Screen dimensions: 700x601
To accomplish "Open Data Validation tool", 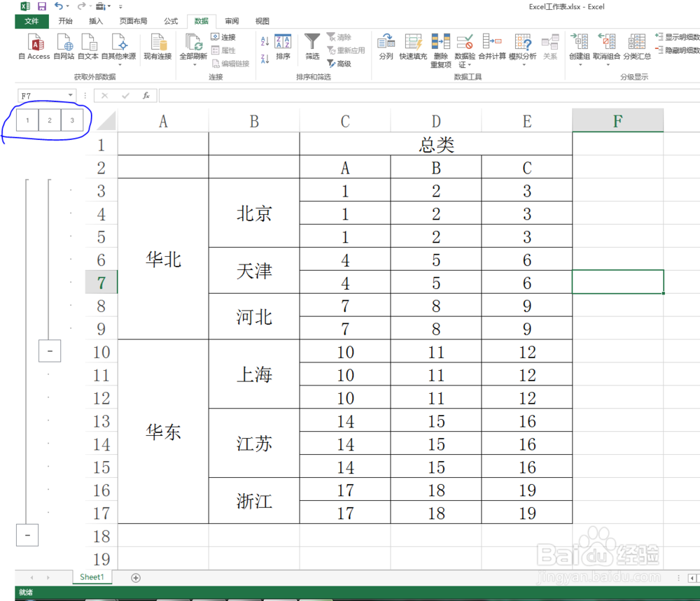I will click(x=465, y=50).
